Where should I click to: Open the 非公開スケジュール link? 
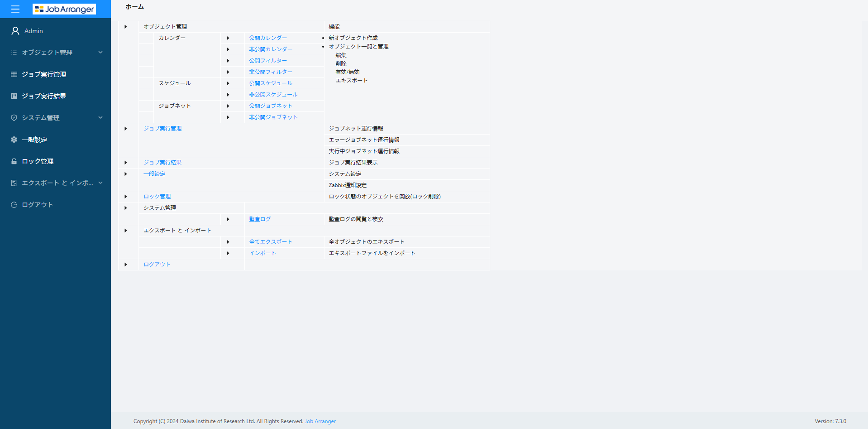273,95
